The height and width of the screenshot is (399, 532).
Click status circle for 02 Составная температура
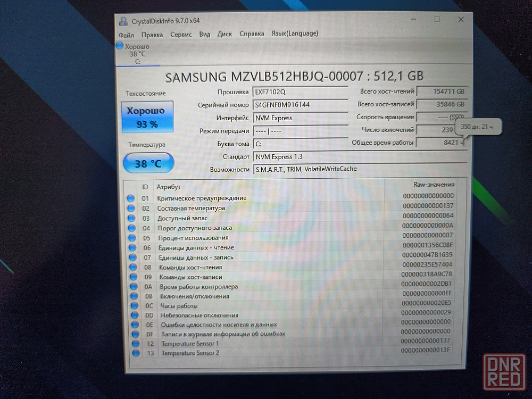coord(131,208)
